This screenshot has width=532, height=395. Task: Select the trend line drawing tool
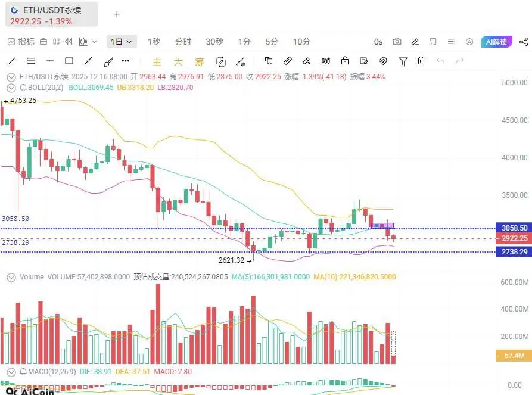tap(12, 61)
